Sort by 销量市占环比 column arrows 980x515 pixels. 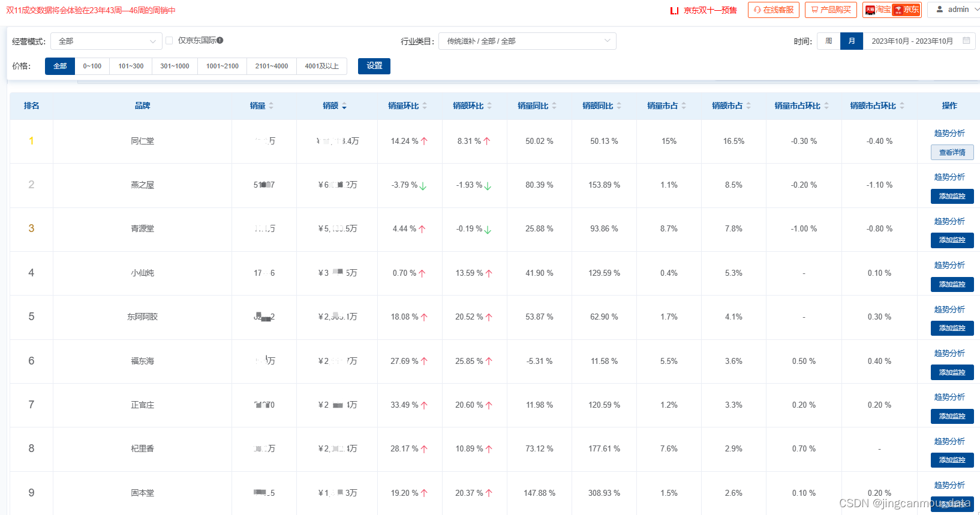click(x=826, y=106)
